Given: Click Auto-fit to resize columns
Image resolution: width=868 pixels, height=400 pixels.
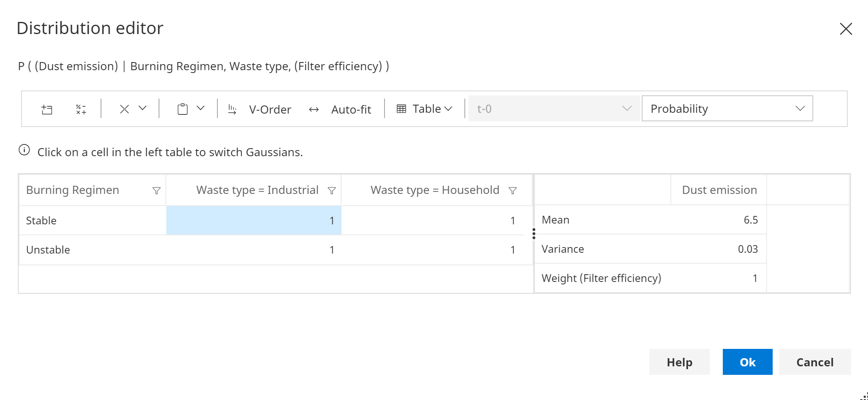Looking at the screenshot, I should [340, 109].
